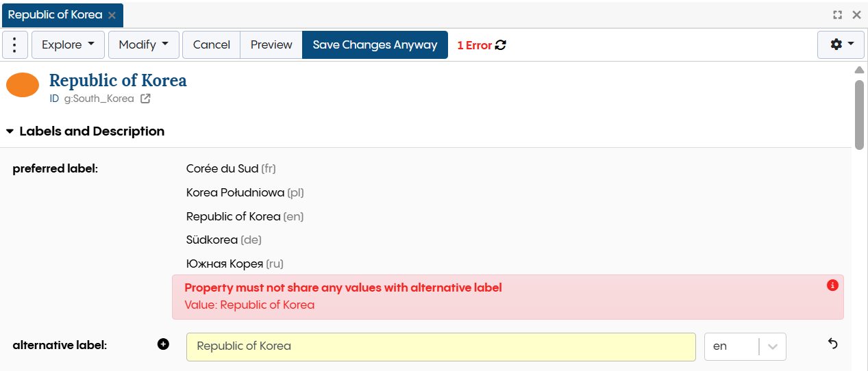Click the red error info icon
The image size is (868, 371).
[x=832, y=285]
